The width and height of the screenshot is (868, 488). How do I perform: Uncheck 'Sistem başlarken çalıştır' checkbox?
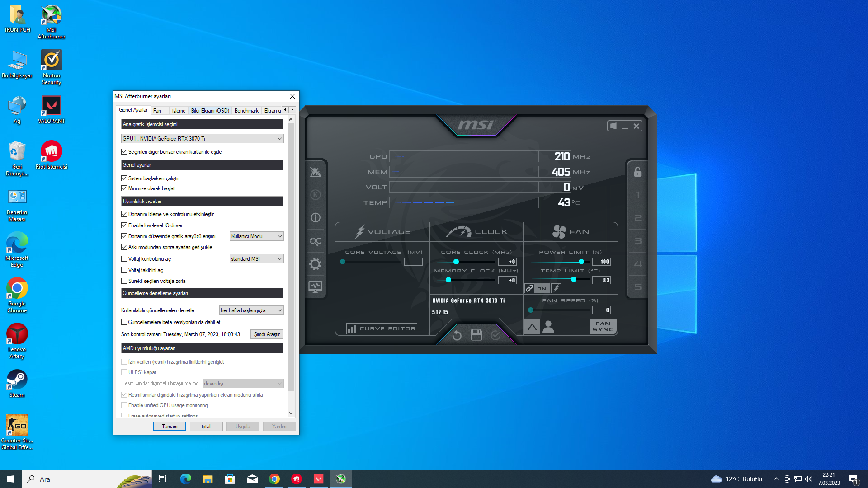pos(124,178)
